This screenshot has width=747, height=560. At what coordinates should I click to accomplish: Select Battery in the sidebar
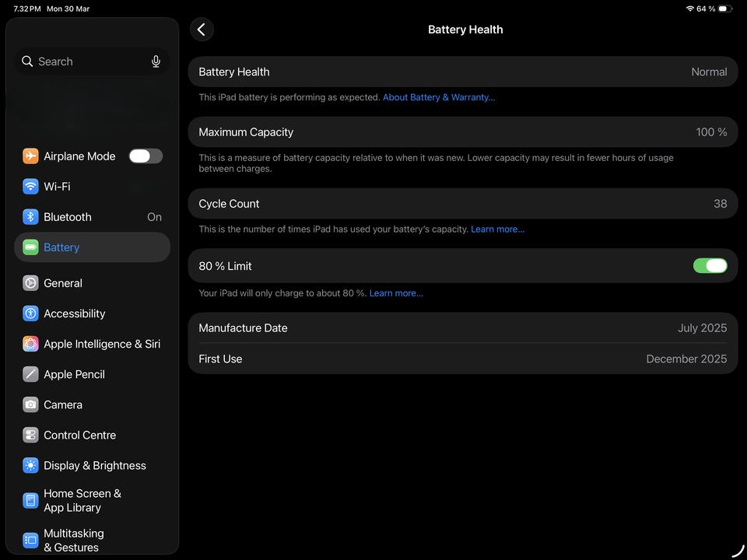click(93, 247)
